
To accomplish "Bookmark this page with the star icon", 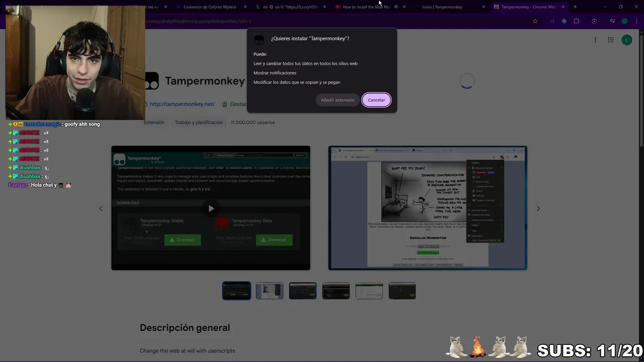I will (535, 21).
